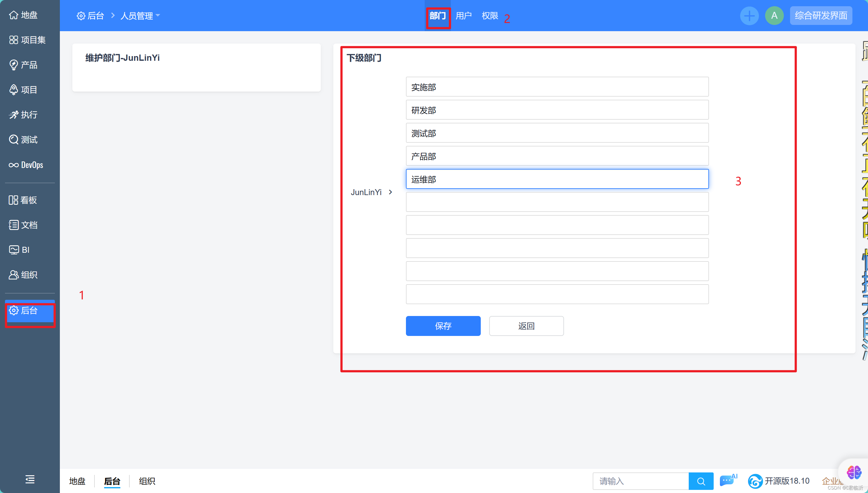Open the DevOps module
Screen dimensions: 868x493
(27, 165)
